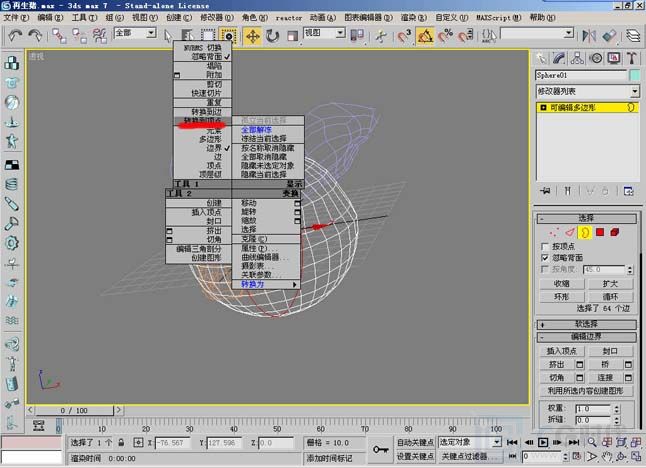646x468 pixels.
Task: Select the Select and Rotate tool
Action: pos(272,36)
